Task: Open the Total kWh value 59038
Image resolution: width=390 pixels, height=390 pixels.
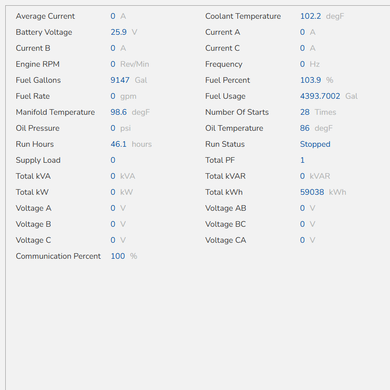Action: (x=312, y=192)
